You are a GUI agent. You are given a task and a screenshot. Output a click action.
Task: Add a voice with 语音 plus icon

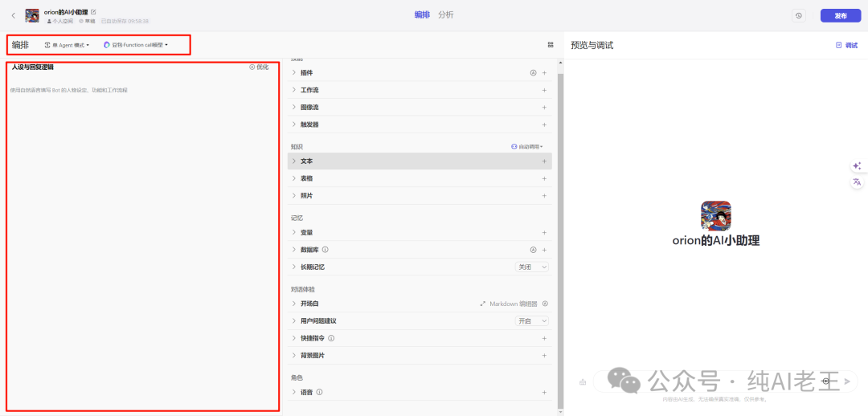point(544,392)
